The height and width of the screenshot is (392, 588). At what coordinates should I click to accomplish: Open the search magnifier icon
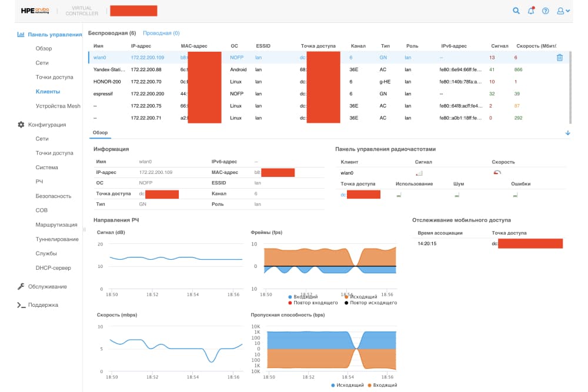pyautogui.click(x=516, y=11)
